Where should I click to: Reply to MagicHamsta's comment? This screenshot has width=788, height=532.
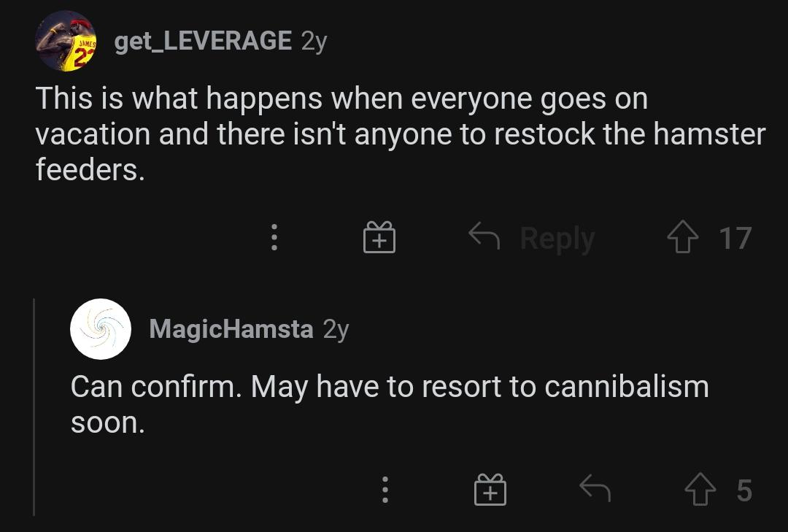coord(595,489)
